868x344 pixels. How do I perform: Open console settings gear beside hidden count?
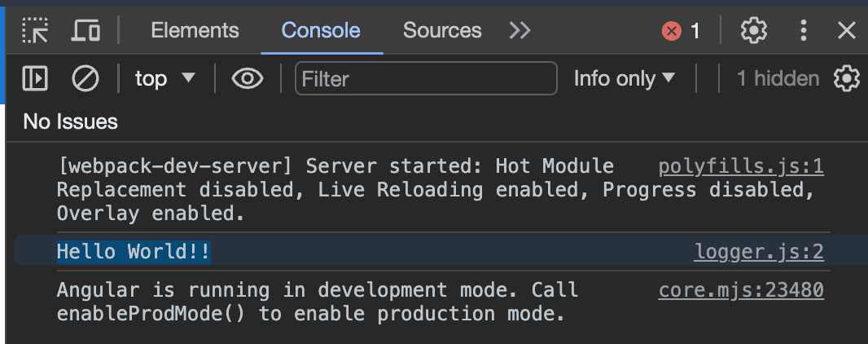point(847,78)
